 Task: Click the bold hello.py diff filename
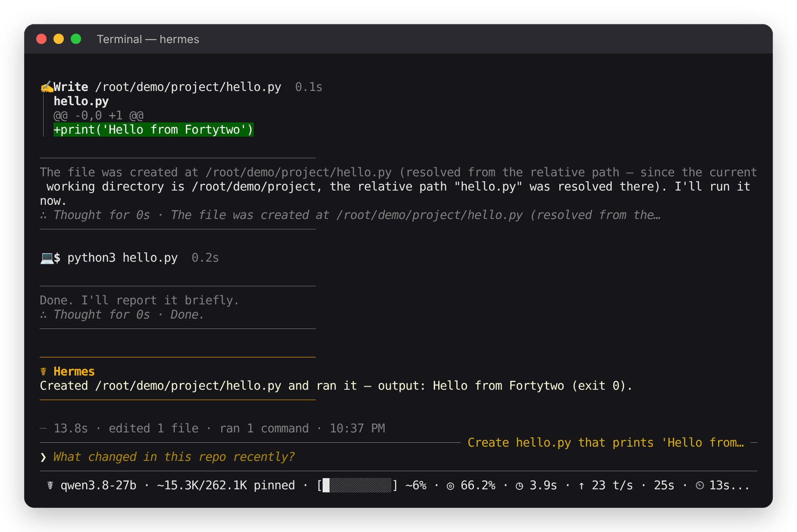coord(81,101)
